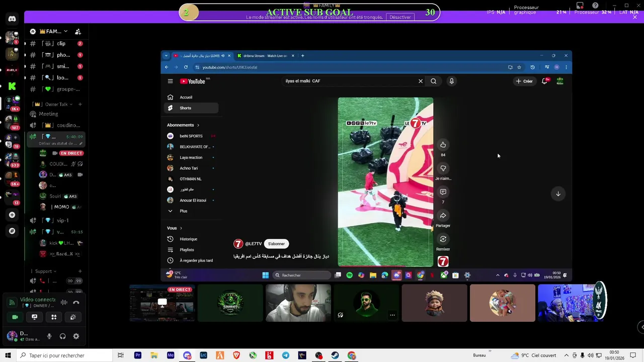Click Créer button in YouTube header
The image size is (644, 362).
[x=524, y=81]
